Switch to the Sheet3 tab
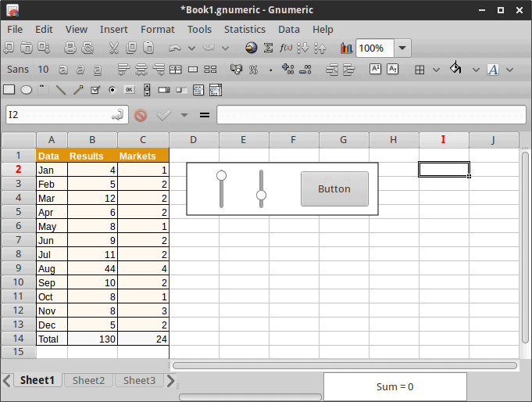The height and width of the screenshot is (402, 532). (x=140, y=380)
